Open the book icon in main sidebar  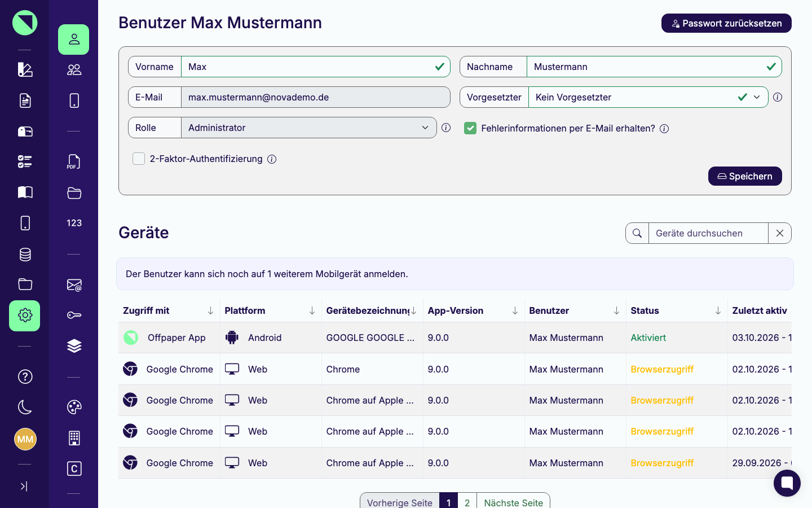click(25, 192)
